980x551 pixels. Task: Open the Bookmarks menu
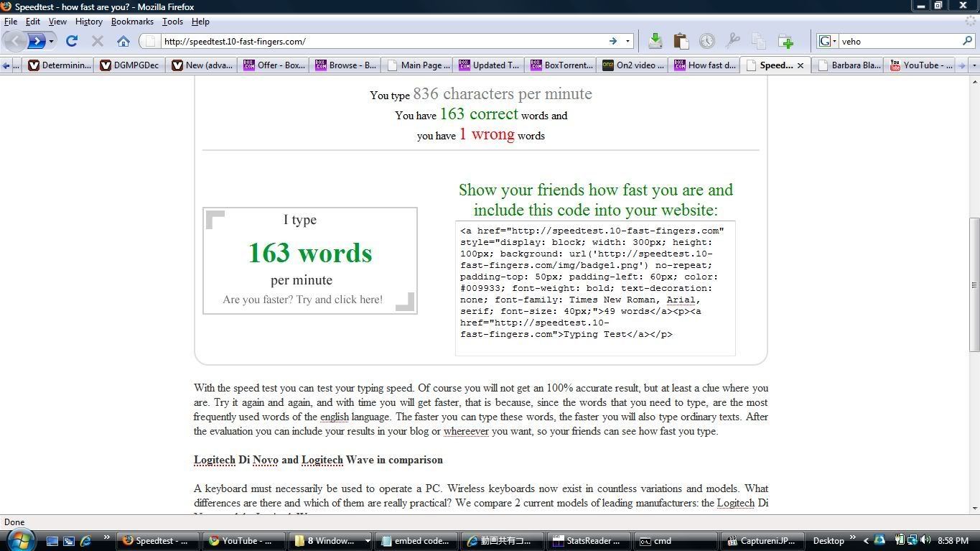[x=132, y=22]
